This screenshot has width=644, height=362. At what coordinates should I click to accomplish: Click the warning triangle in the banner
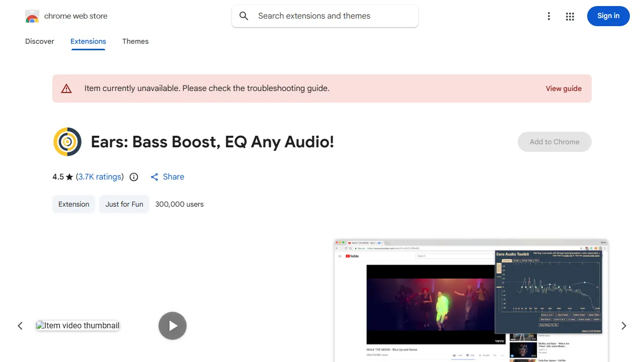(x=66, y=88)
